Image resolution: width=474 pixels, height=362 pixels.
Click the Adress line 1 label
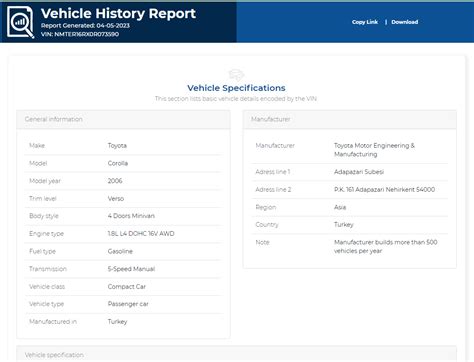point(273,172)
